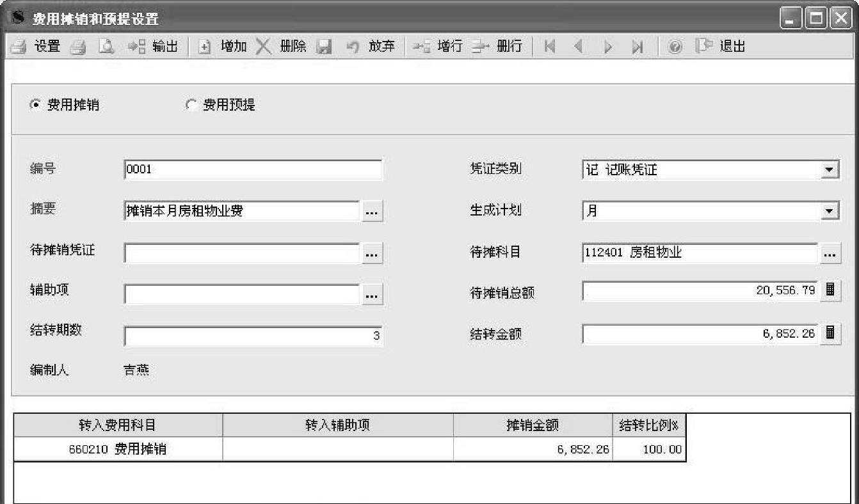
Task: Click 放弃 (Discard) in the toolbar
Action: coord(371,47)
